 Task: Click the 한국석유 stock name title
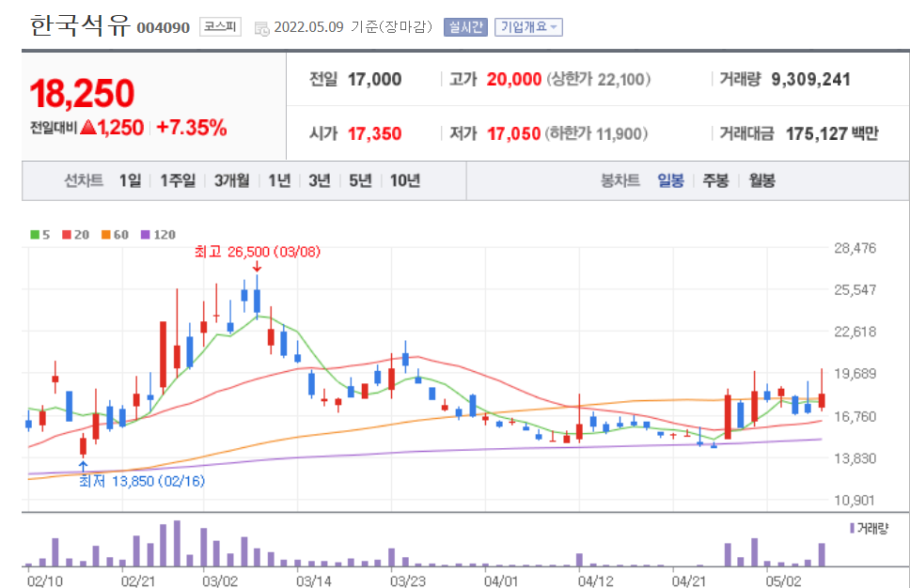(80, 25)
